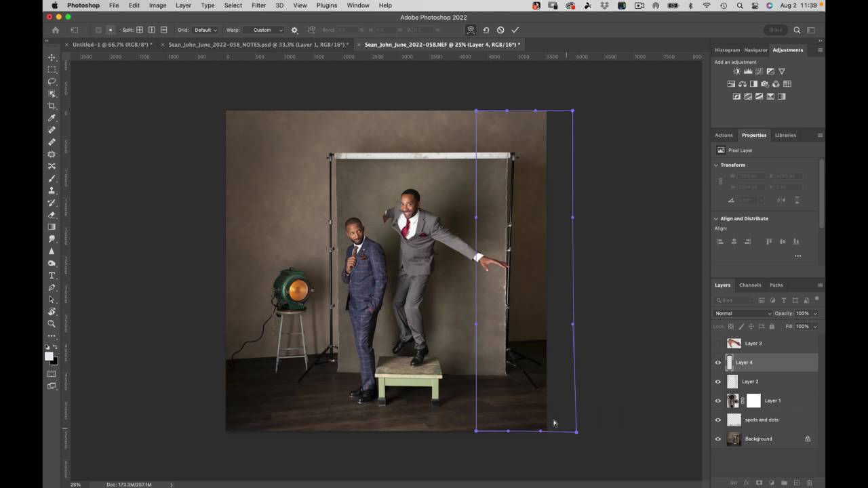Switch to the Untitled-1 document tab
Image resolution: width=868 pixels, height=488 pixels.
click(x=112, y=45)
